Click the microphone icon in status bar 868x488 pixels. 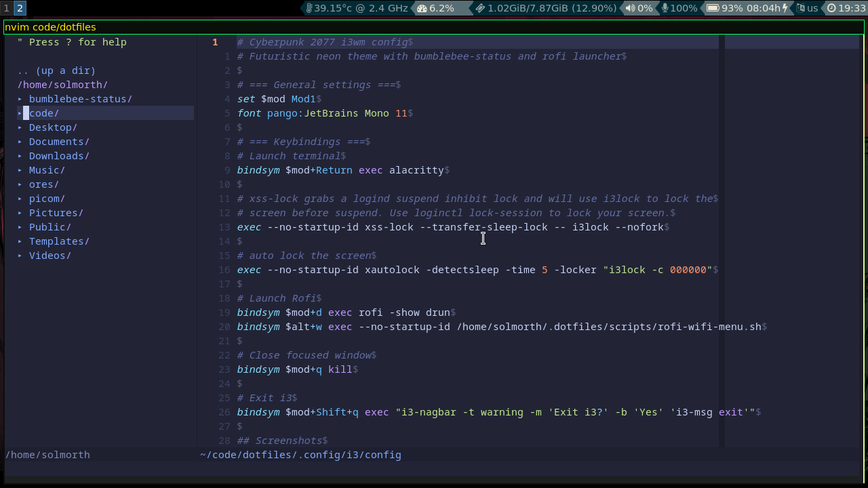click(x=665, y=8)
